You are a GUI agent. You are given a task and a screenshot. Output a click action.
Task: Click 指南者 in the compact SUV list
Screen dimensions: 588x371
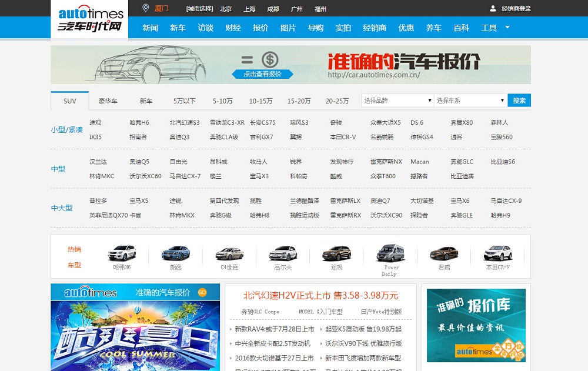coord(138,137)
